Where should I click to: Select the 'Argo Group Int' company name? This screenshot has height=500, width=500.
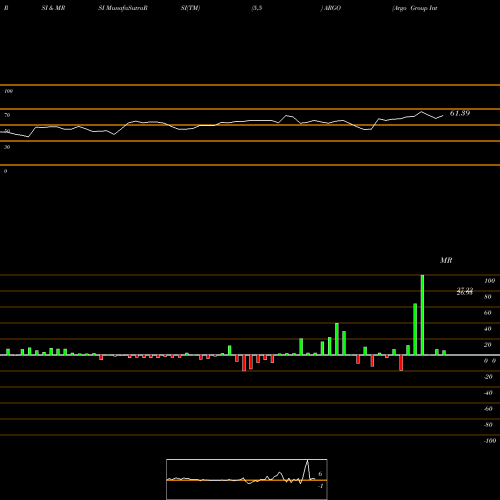click(415, 8)
